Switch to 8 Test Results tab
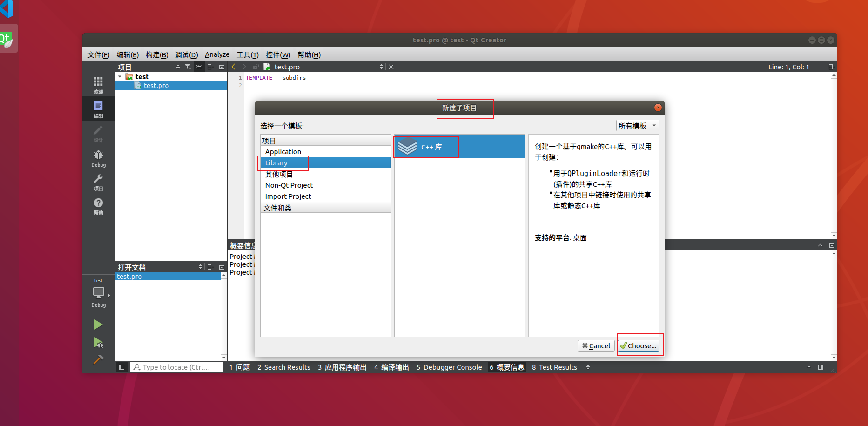The height and width of the screenshot is (426, 868). pos(554,367)
